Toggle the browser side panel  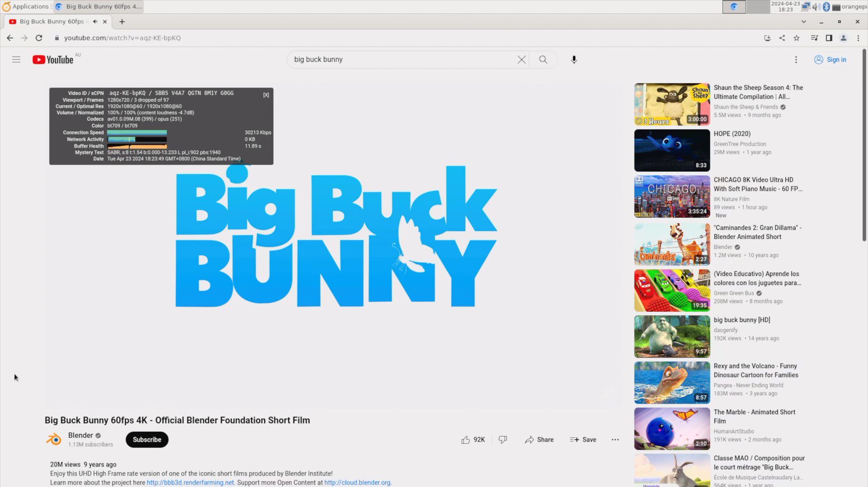click(829, 38)
